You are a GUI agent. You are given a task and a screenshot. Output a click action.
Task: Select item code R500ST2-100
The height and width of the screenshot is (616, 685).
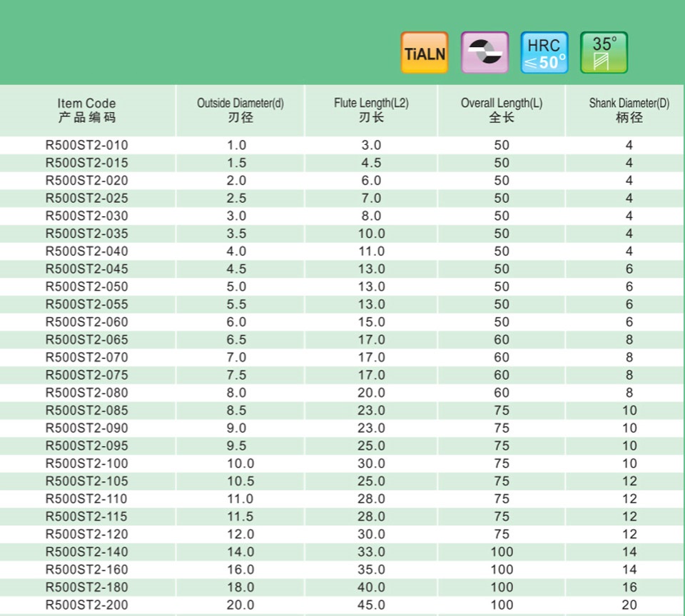coord(87,463)
